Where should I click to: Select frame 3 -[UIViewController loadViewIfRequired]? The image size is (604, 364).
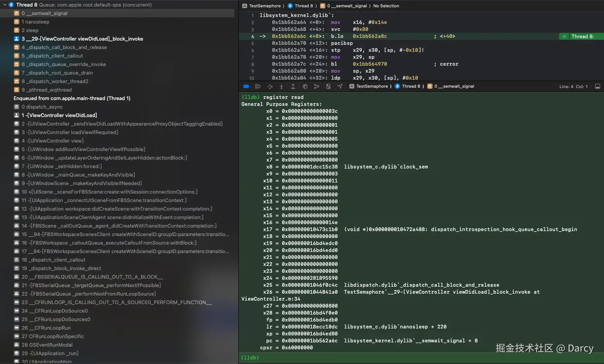point(117,132)
